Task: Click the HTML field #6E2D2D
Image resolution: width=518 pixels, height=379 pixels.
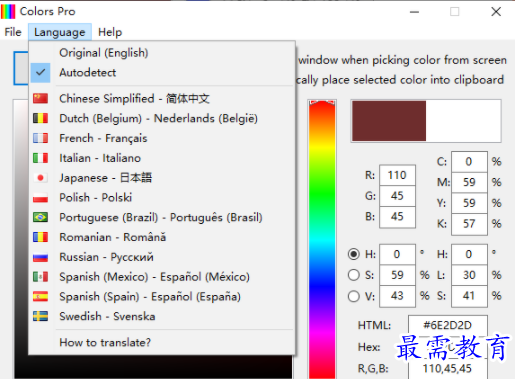Action: click(448, 325)
